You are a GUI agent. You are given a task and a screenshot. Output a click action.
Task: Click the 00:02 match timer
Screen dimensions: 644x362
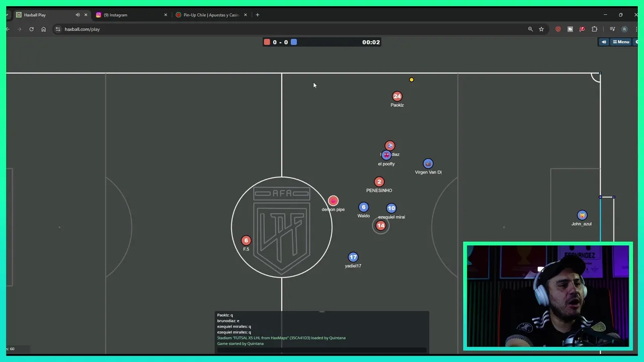(371, 42)
